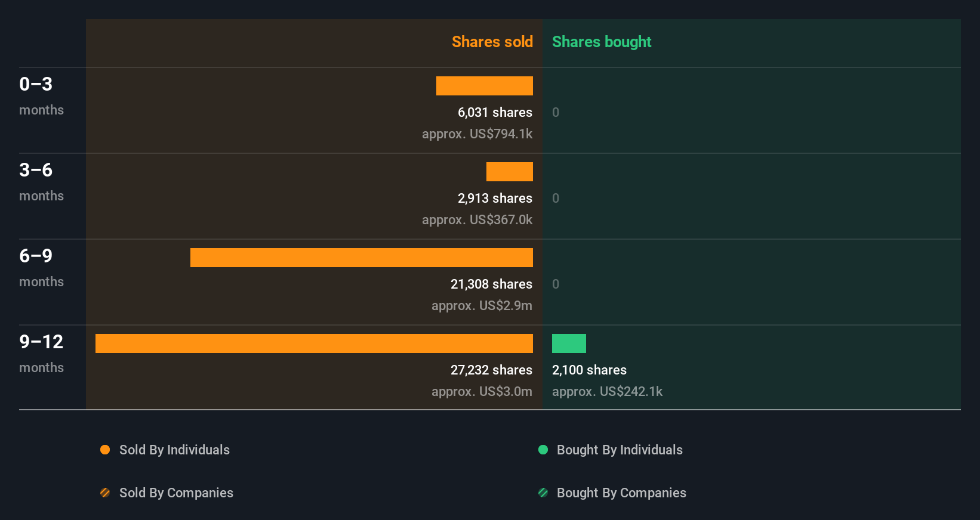The width and height of the screenshot is (980, 520).
Task: Click the green Bought By Individuals legend dot
Action: [543, 450]
